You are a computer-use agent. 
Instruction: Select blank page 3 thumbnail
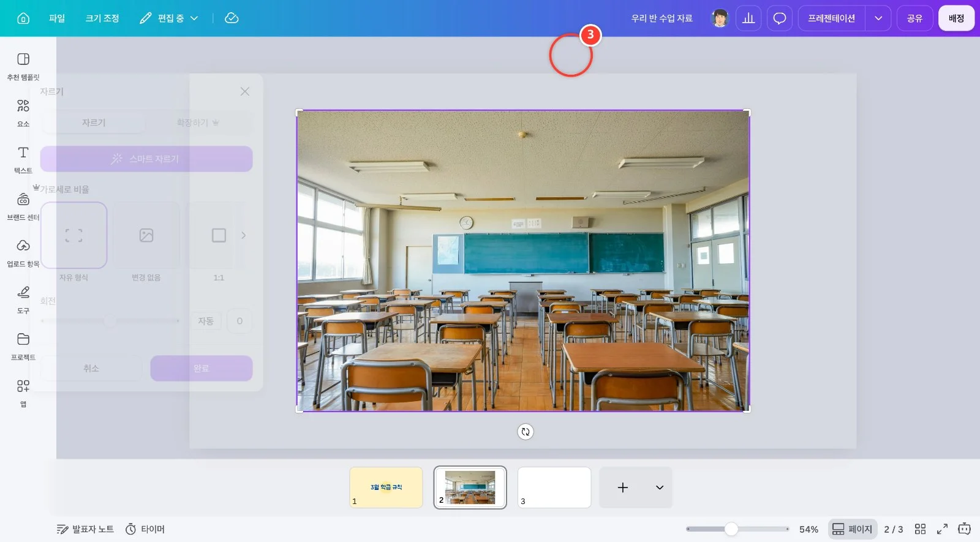554,487
